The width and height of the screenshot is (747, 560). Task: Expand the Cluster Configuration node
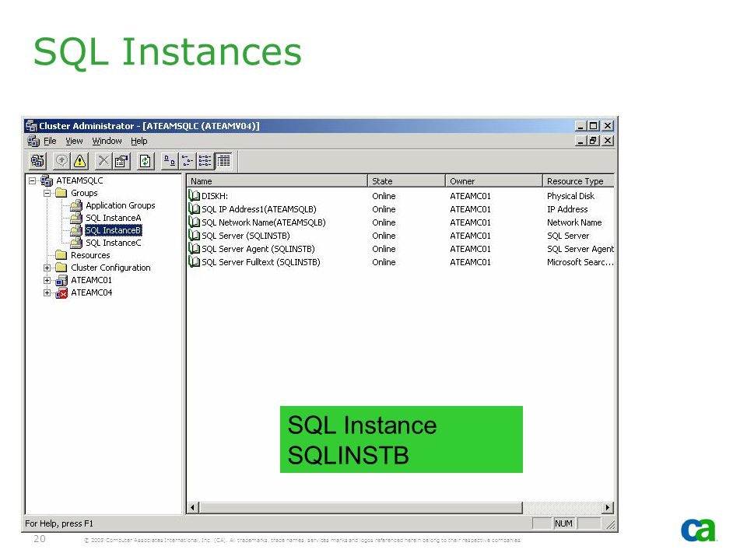point(47,268)
